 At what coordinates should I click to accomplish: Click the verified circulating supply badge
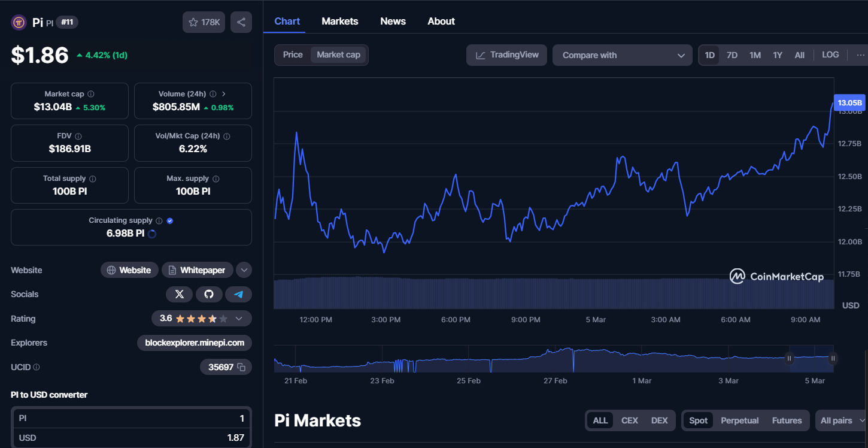tap(170, 220)
